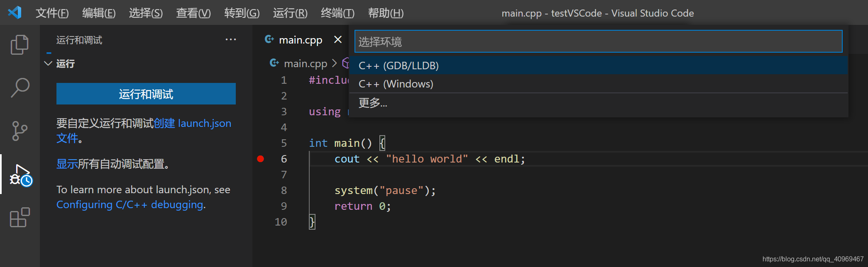Click line number 5 in gutter

click(x=284, y=143)
